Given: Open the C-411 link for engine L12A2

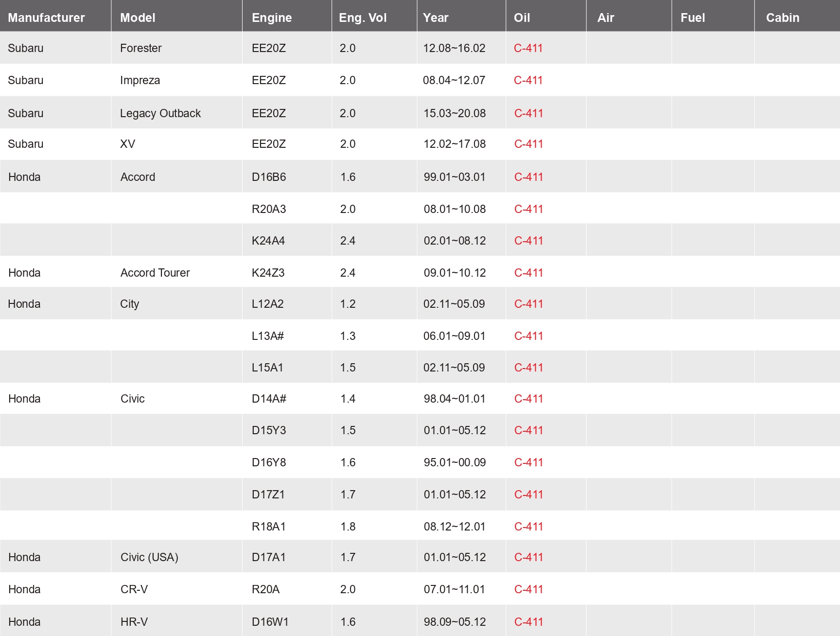Looking at the screenshot, I should (x=528, y=304).
